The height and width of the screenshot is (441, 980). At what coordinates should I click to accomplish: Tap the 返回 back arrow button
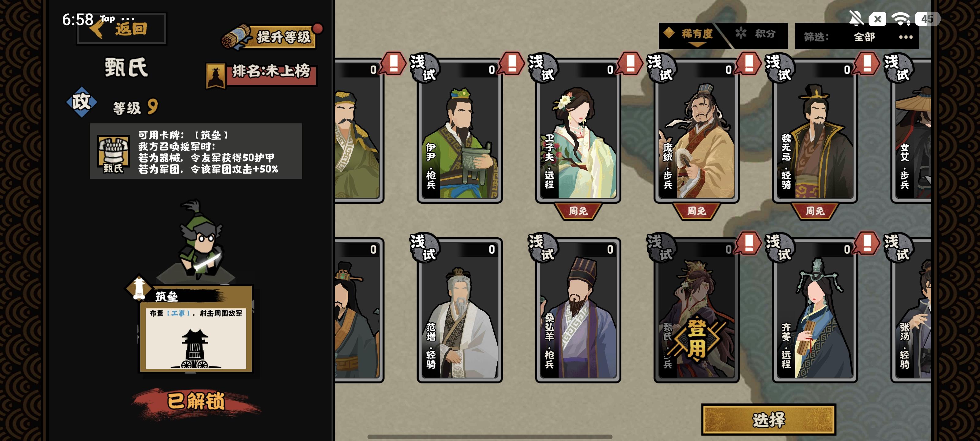coord(121,28)
